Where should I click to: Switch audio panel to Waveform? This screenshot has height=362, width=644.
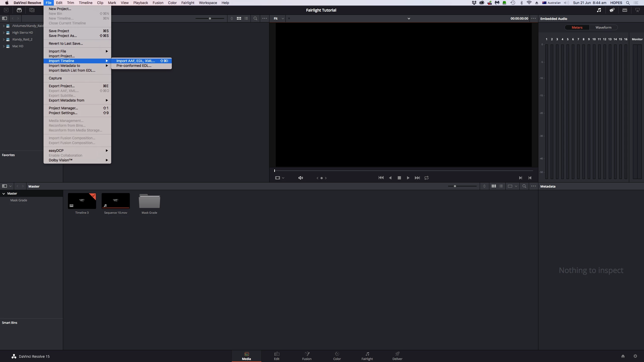point(603,27)
